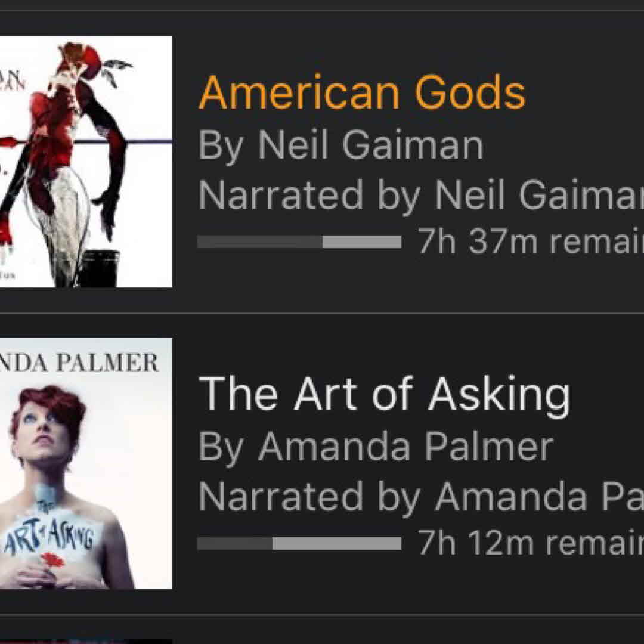This screenshot has width=644, height=644.
Task: Click lighter segment of American Gods progress bar
Action: point(361,241)
